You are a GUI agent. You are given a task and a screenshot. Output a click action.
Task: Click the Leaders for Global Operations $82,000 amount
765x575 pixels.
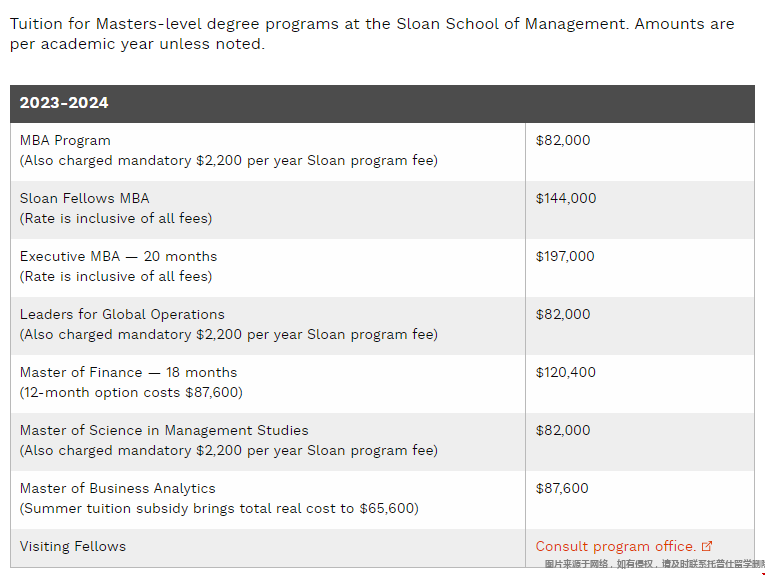click(x=563, y=315)
